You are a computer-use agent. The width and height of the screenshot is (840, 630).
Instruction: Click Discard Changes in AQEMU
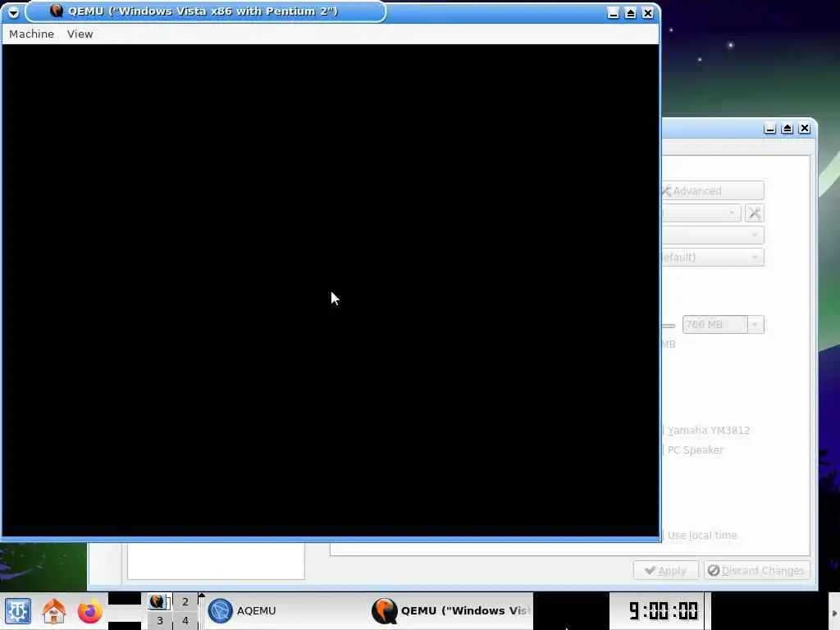tap(757, 571)
